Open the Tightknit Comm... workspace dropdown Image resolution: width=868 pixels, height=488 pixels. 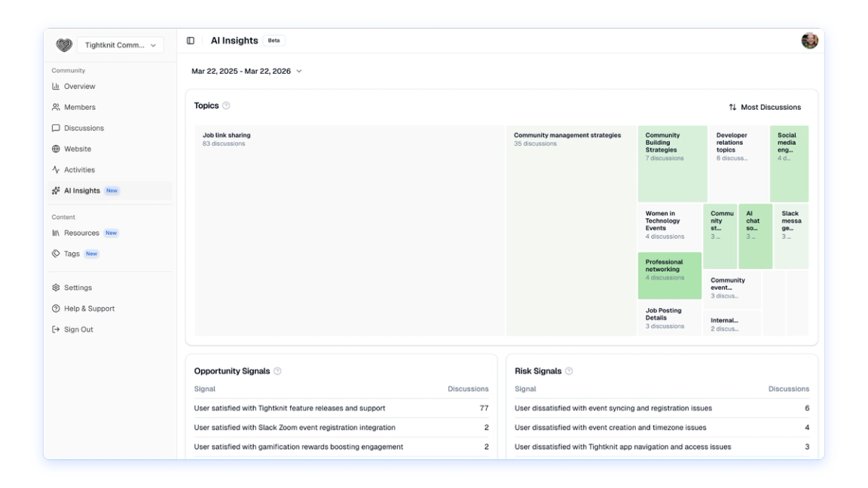(120, 45)
